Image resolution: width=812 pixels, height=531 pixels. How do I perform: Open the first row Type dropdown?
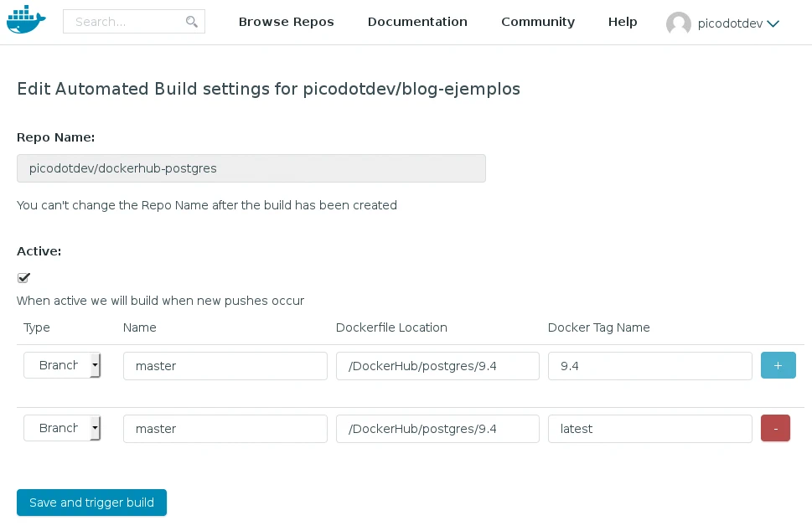tap(62, 365)
